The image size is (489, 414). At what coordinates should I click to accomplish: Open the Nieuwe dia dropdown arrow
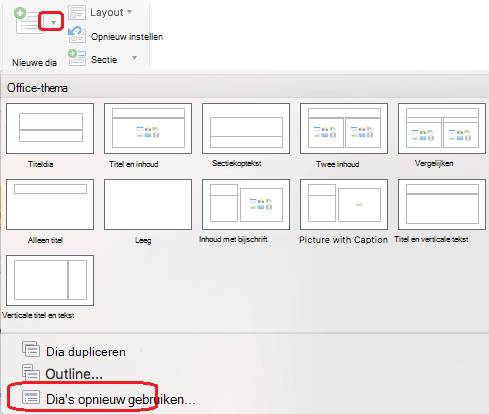pos(53,23)
